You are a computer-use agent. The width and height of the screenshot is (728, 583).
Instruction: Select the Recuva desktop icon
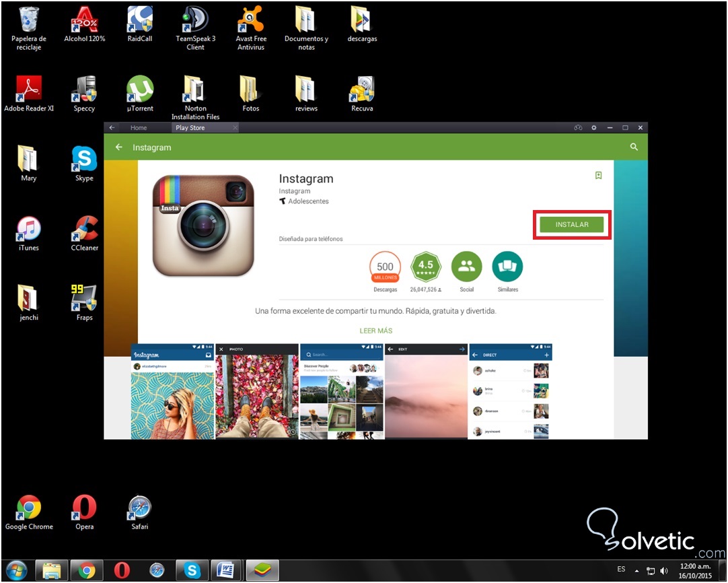tap(362, 94)
